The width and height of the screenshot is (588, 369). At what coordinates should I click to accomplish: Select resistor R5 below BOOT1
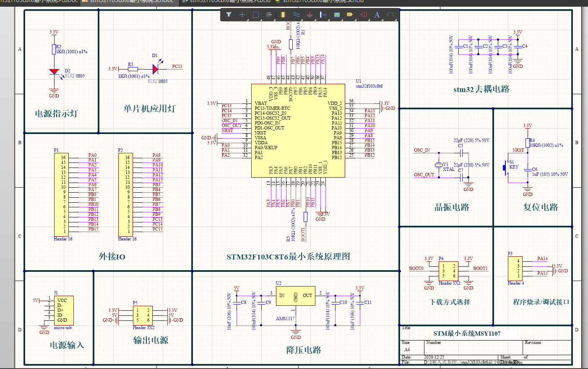[305, 217]
